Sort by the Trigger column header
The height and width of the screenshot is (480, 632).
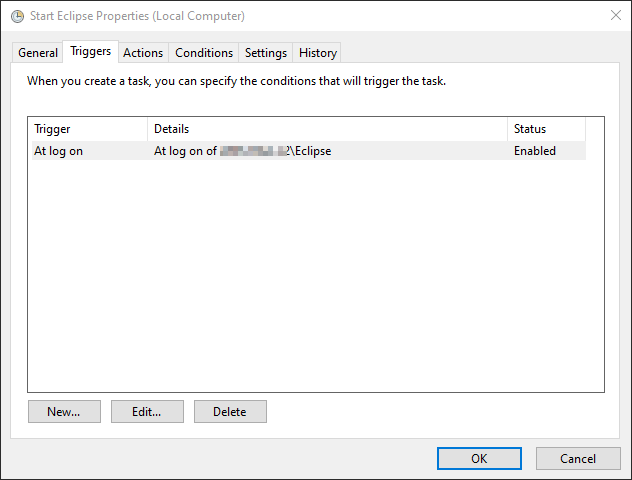[89, 129]
